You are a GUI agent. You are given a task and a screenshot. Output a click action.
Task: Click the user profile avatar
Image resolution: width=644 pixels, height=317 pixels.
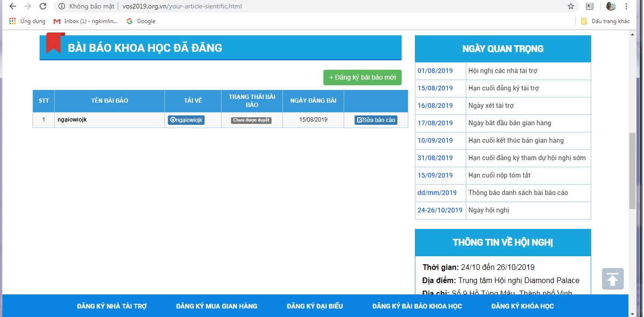coord(611,6)
